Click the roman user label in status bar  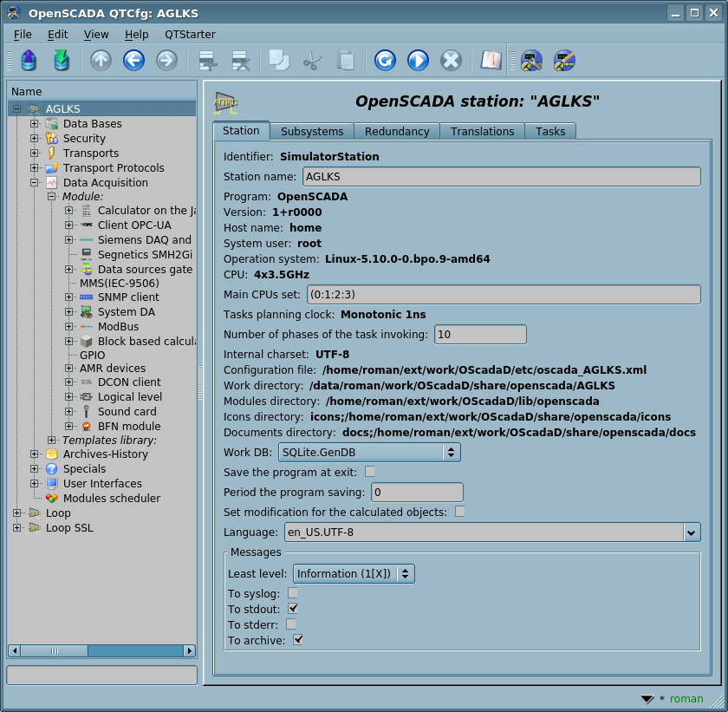(686, 699)
